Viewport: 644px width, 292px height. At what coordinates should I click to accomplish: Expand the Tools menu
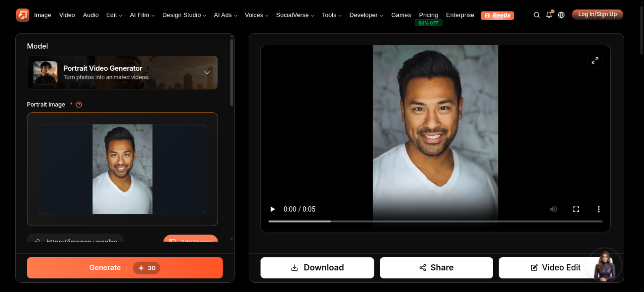point(332,15)
